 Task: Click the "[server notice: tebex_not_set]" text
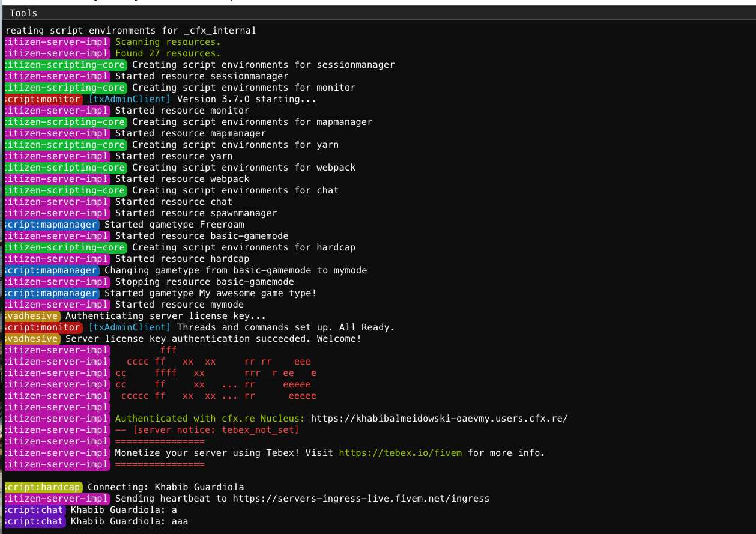click(x=207, y=430)
